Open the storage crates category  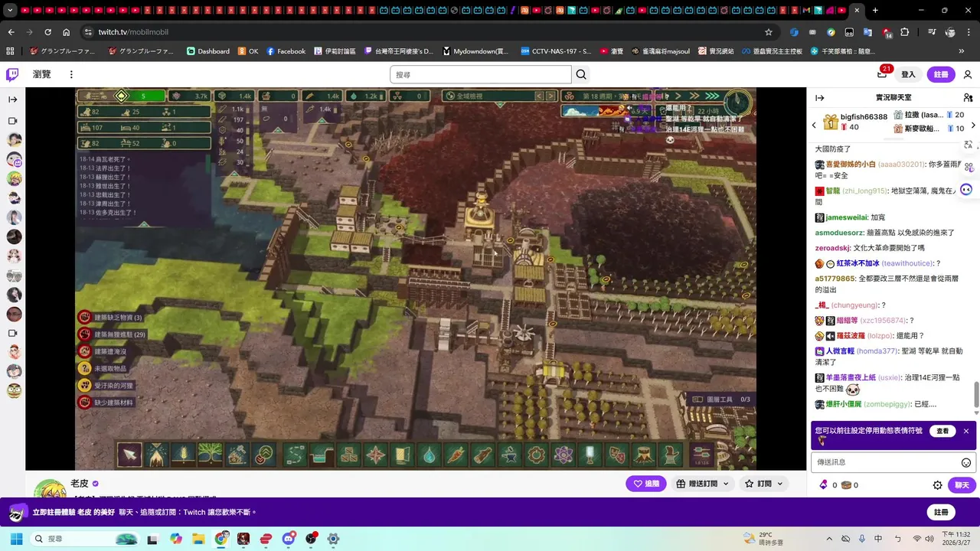[348, 455]
